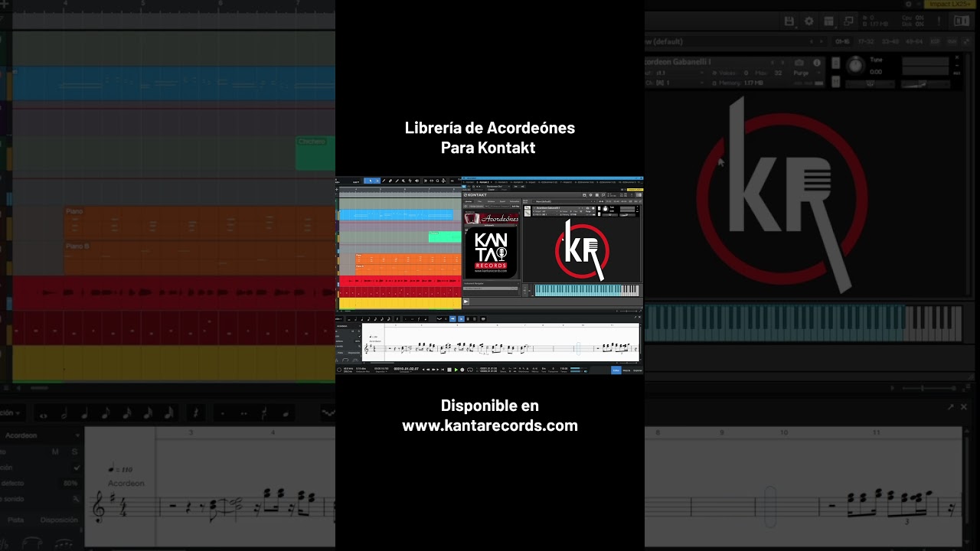The height and width of the screenshot is (551, 980).
Task: Click the record button in transport
Action: [462, 370]
